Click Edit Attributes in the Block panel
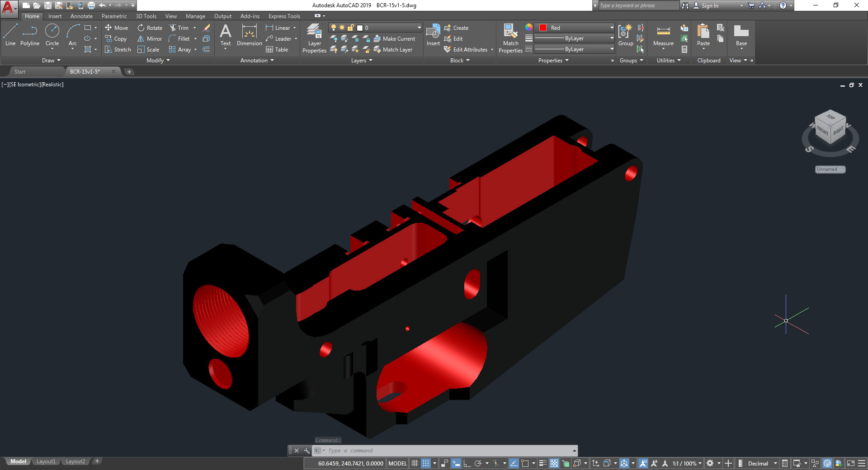Image resolution: width=868 pixels, height=470 pixels. pyautogui.click(x=468, y=50)
